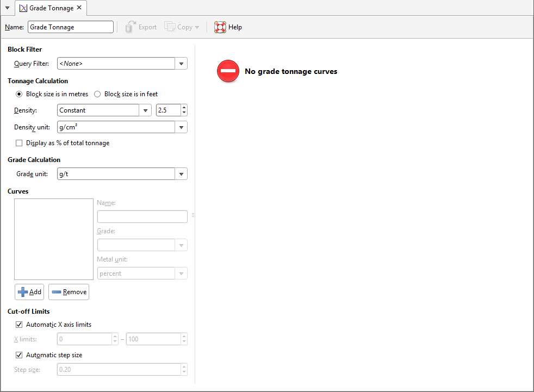Enable Display as % of total tonnage

coord(19,143)
